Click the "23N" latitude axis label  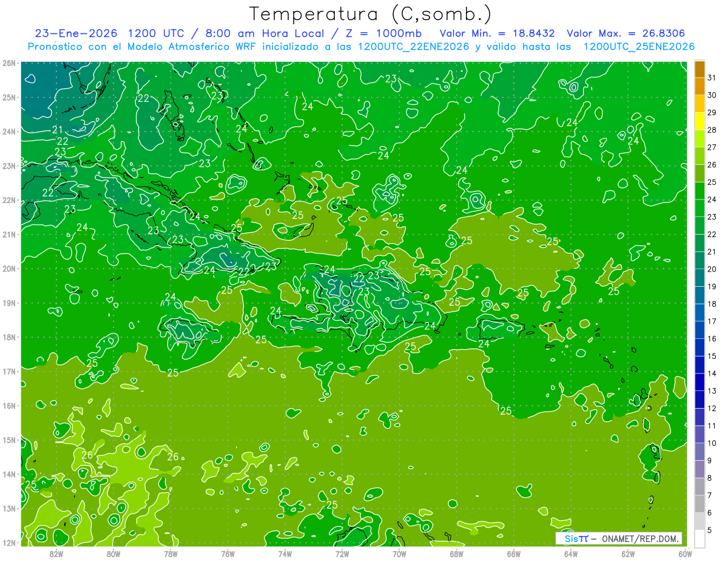[x=8, y=166]
